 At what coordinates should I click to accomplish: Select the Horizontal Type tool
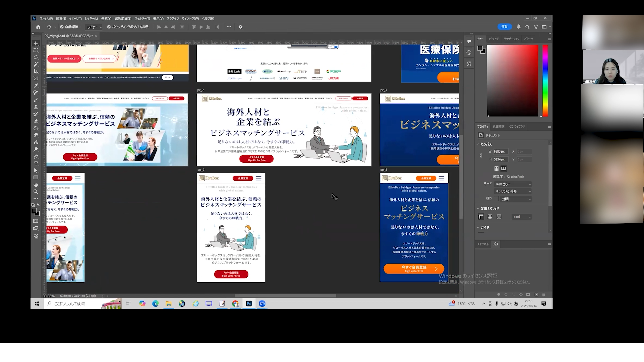coord(36,164)
